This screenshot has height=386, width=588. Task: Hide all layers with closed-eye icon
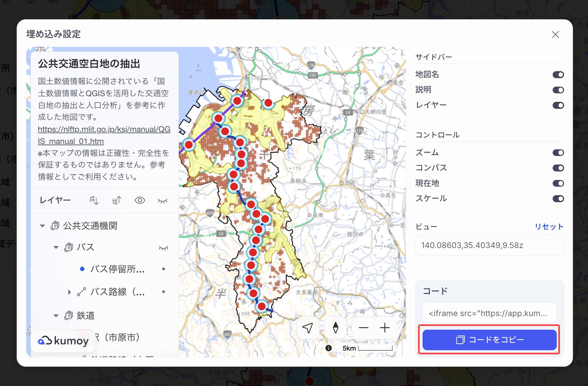(x=162, y=201)
